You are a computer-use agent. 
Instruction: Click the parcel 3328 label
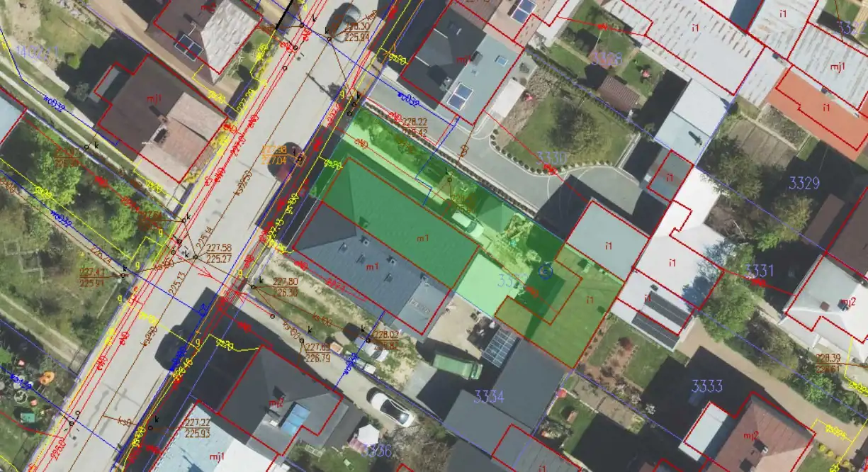point(607,59)
